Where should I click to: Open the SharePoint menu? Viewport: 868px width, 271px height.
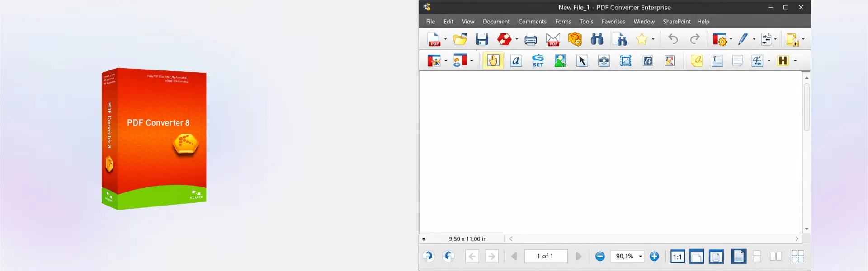tap(677, 22)
